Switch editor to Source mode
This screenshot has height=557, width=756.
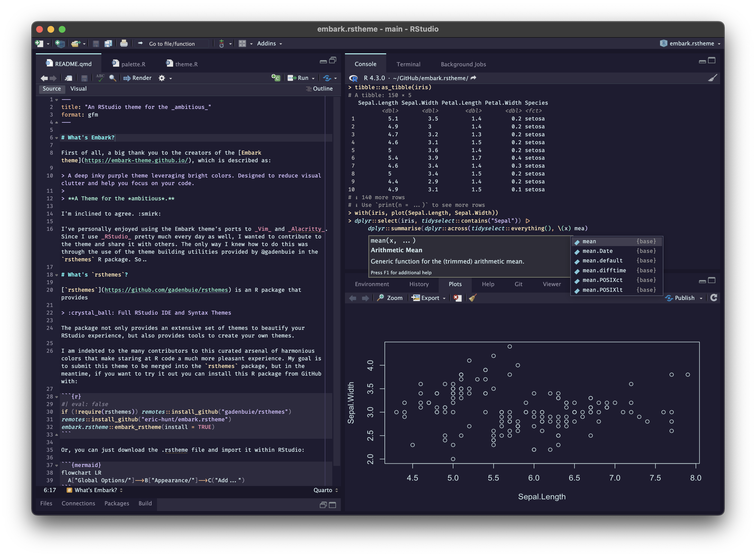point(52,88)
